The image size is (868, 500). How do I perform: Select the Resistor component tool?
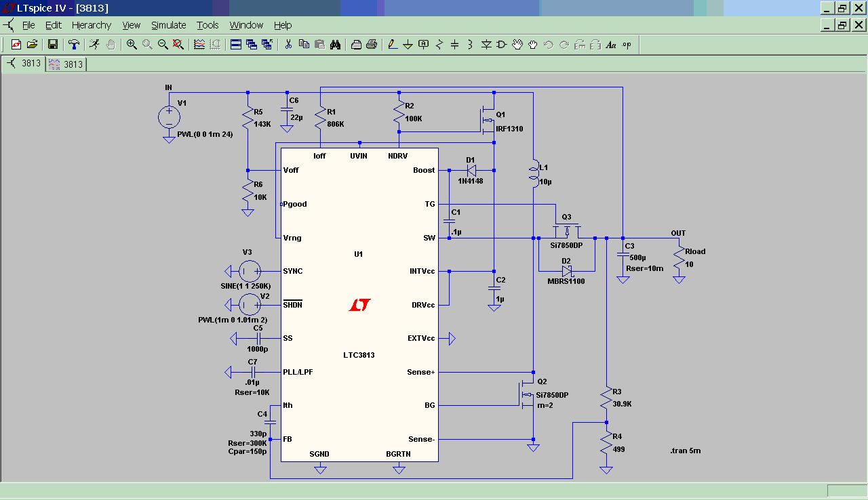pyautogui.click(x=439, y=45)
